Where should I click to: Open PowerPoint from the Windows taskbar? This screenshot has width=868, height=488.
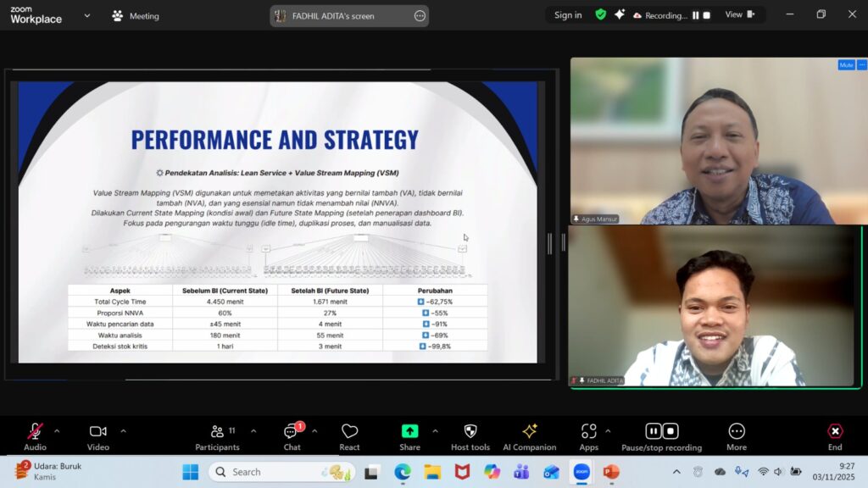(610, 472)
